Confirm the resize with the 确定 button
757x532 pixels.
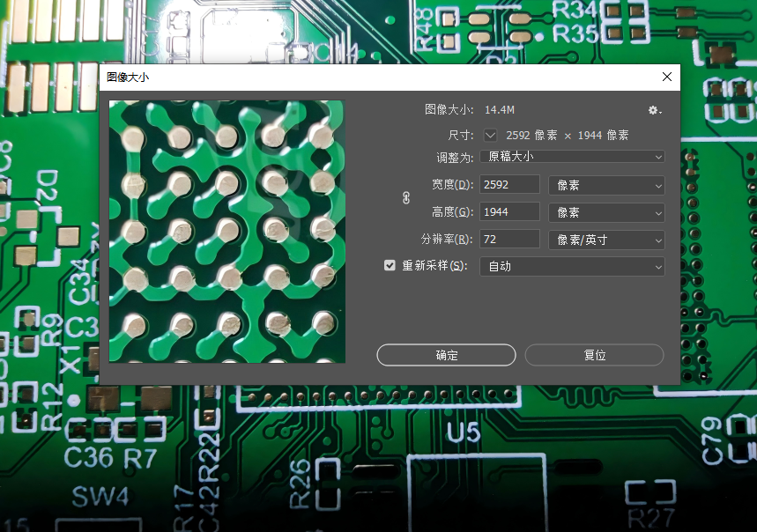446,355
